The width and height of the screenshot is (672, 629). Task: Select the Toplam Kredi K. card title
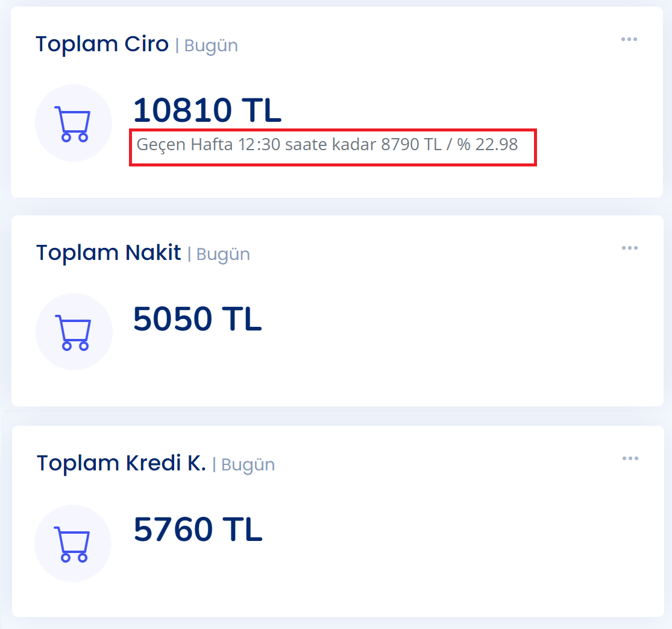[121, 463]
